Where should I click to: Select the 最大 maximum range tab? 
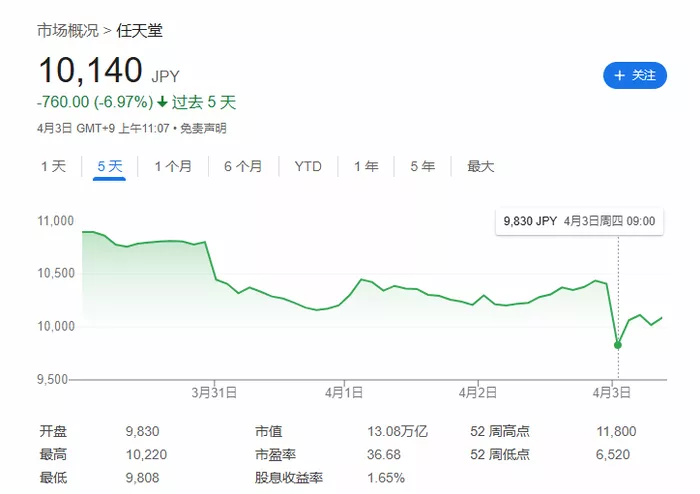click(x=480, y=166)
